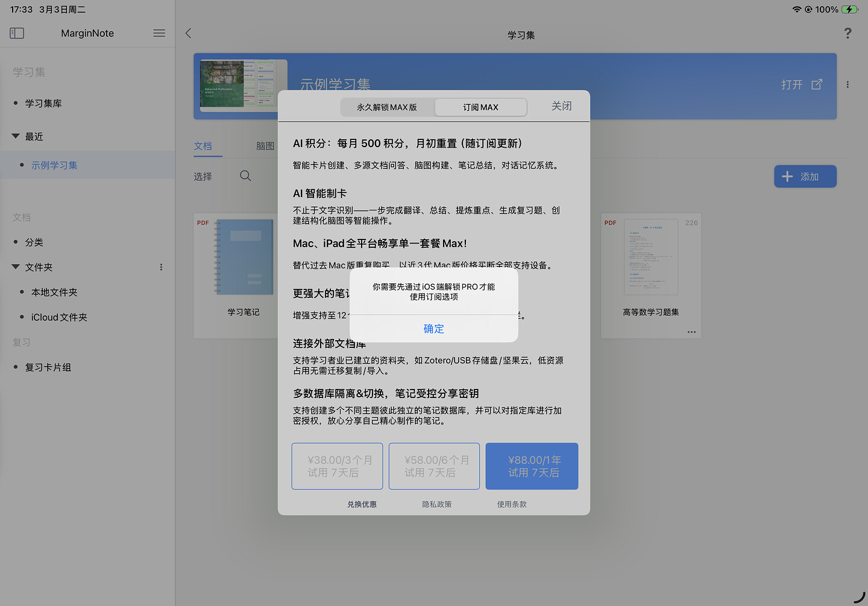Open the 文件夹 section's three-dot options

point(161,267)
